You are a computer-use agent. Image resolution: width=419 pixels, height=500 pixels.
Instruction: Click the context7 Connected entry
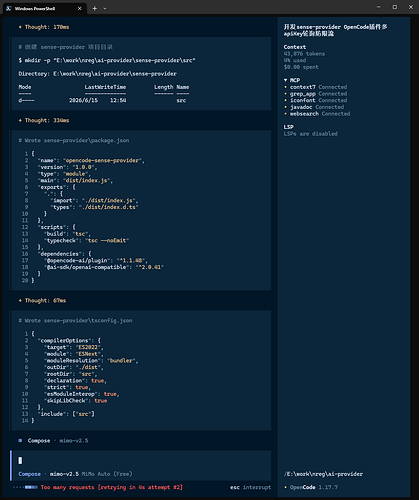(318, 87)
